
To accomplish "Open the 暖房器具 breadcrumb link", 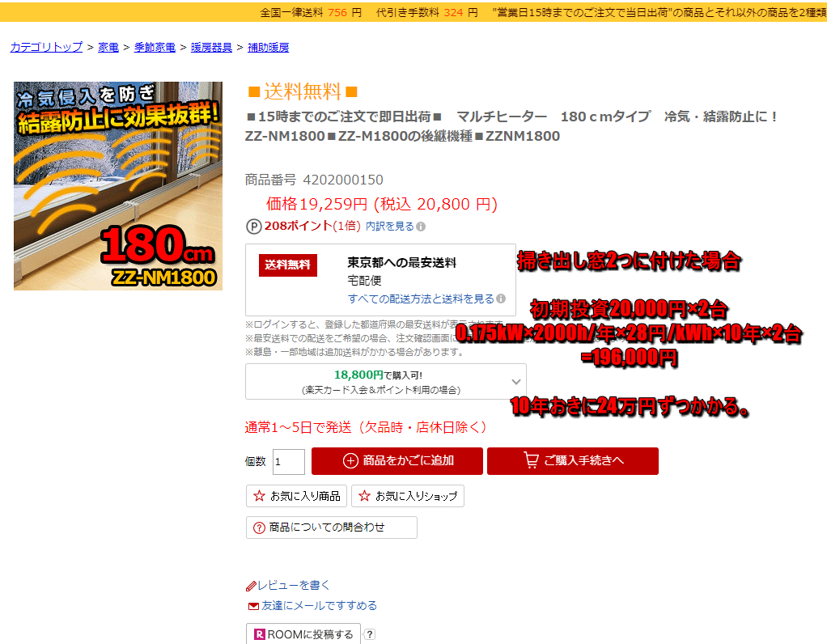I will click(x=211, y=48).
